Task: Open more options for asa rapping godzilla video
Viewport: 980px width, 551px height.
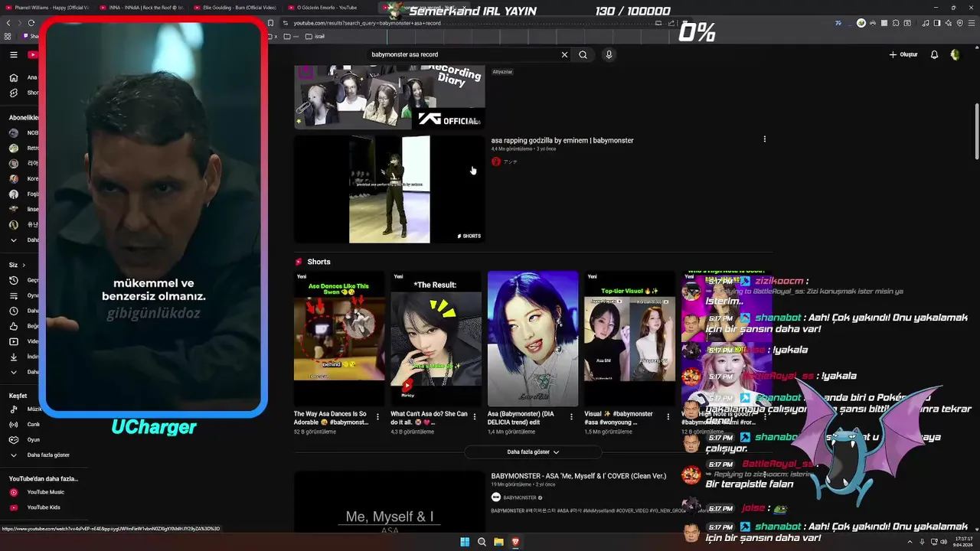Action: coord(764,139)
